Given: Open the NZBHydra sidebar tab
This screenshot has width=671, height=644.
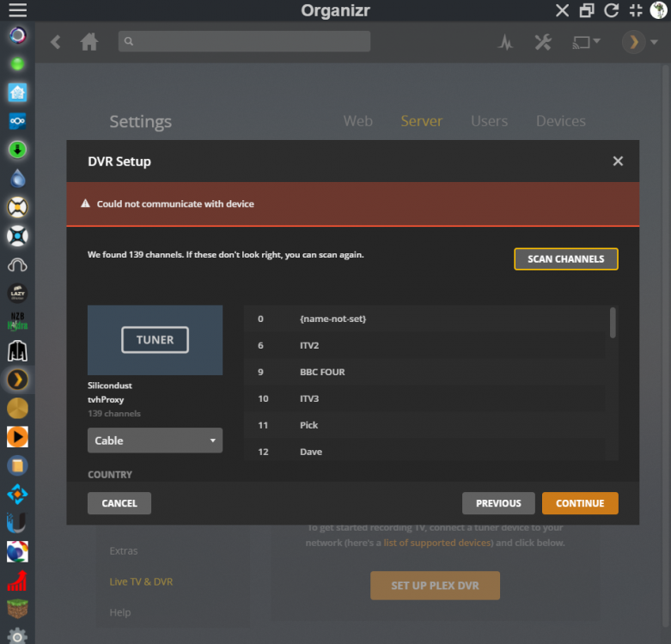Looking at the screenshot, I should click(17, 322).
